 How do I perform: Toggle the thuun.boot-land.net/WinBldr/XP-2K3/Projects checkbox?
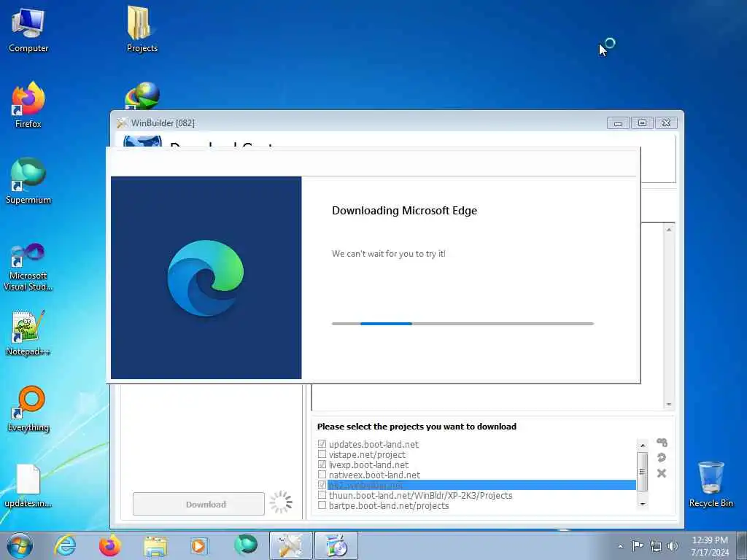coord(322,495)
